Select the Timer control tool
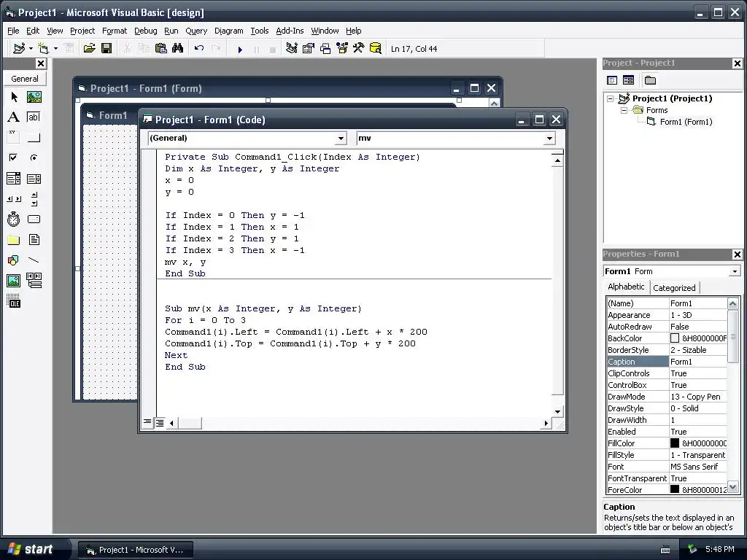The width and height of the screenshot is (747, 560). [x=14, y=219]
